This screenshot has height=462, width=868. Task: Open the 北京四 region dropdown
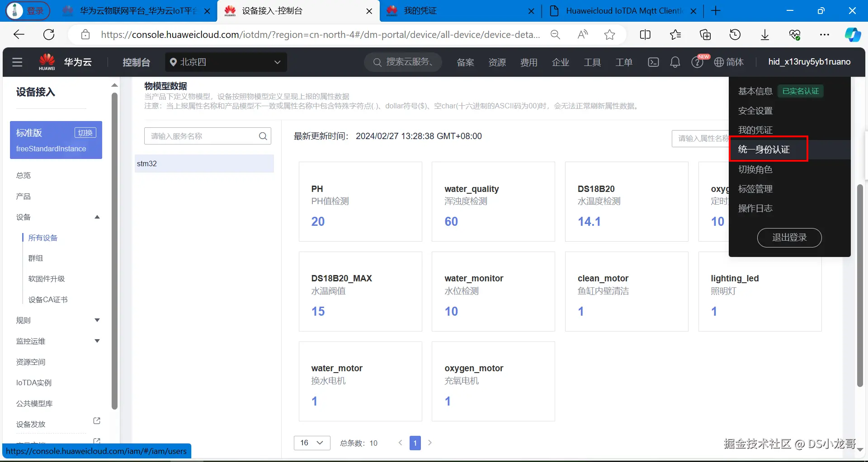pos(226,62)
